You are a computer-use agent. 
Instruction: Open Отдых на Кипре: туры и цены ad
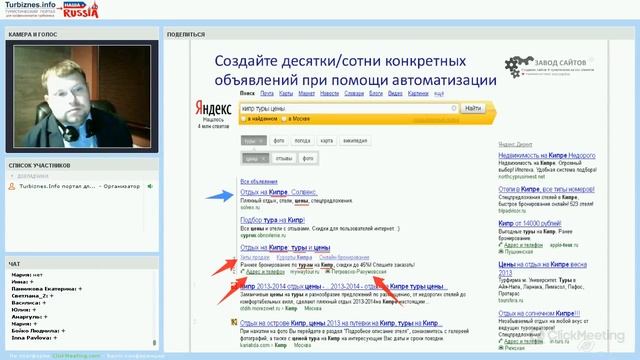pyautogui.click(x=285, y=248)
